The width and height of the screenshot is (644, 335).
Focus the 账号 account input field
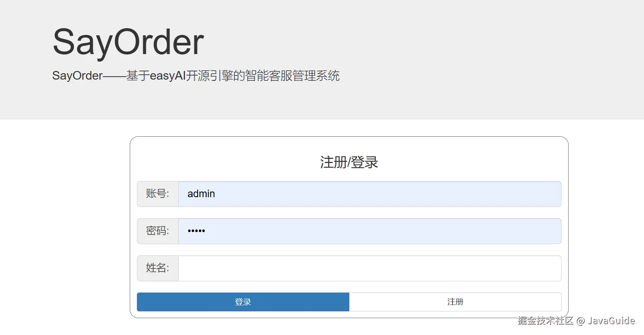click(x=369, y=194)
